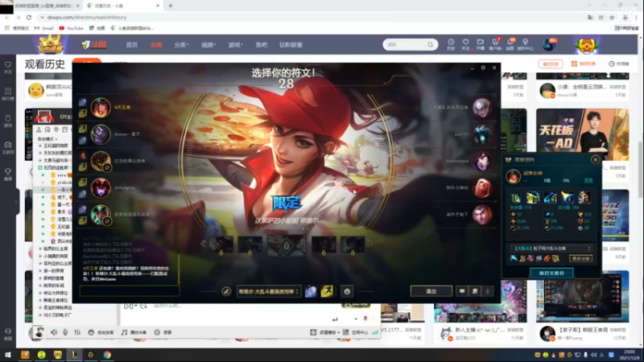Image resolution: width=644 pixels, height=362 pixels.
Task: Select teammate 9天王者's champion portrait
Action: (101, 108)
